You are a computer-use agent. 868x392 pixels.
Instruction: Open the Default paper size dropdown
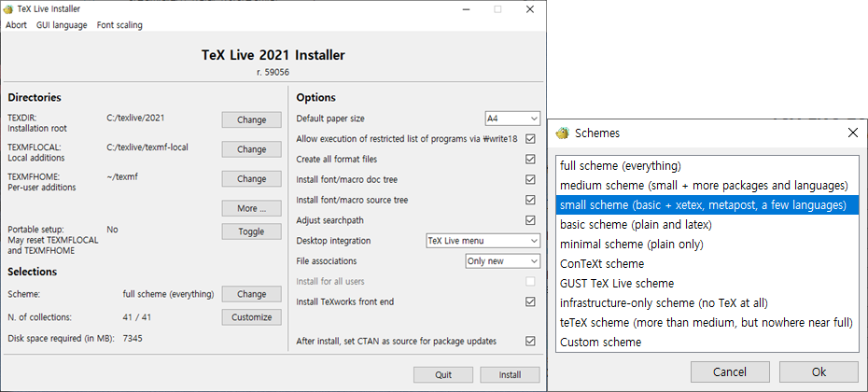point(512,119)
